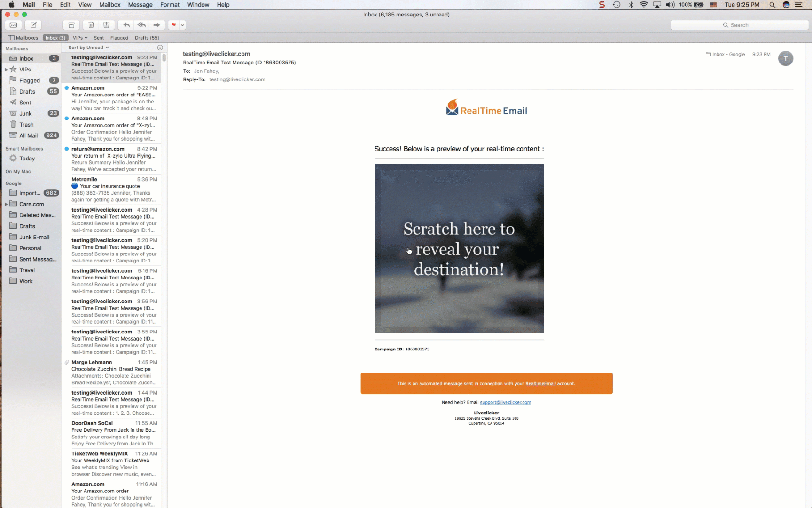812x508 pixels.
Task: Toggle the unread message filter icon
Action: point(160,48)
